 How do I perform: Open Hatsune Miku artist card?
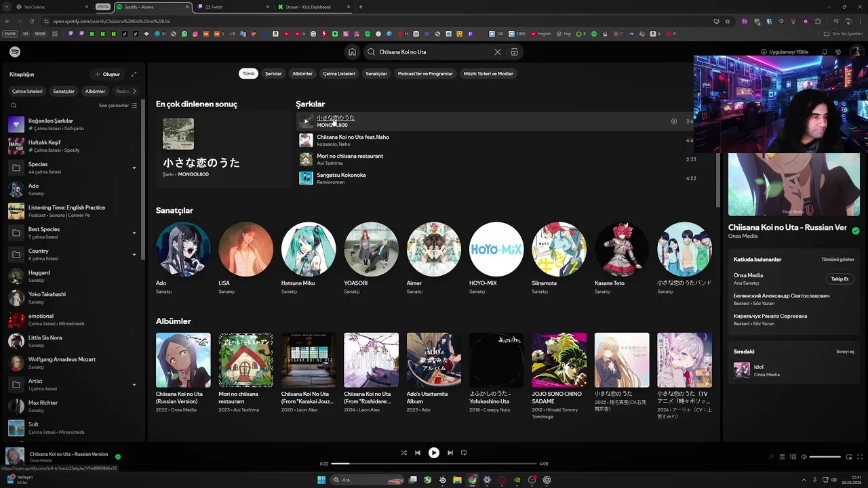click(309, 259)
